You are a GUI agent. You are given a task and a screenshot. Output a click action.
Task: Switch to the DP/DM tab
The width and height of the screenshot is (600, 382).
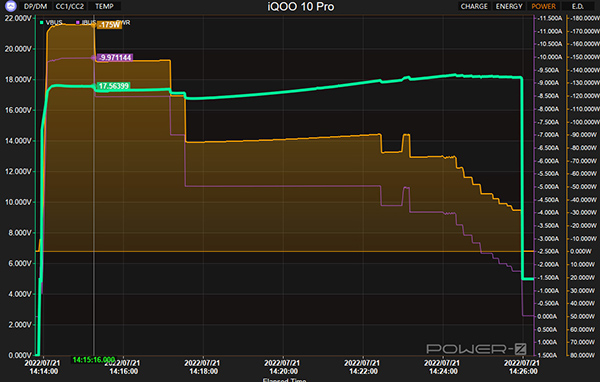(x=35, y=7)
